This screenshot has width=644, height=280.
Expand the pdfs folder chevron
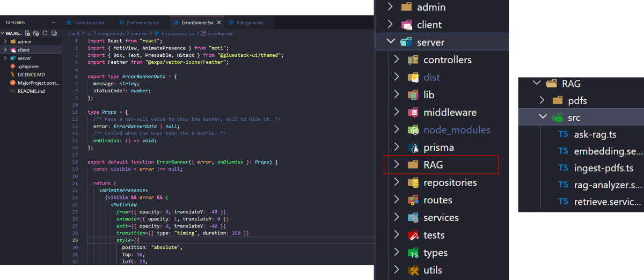coord(542,100)
